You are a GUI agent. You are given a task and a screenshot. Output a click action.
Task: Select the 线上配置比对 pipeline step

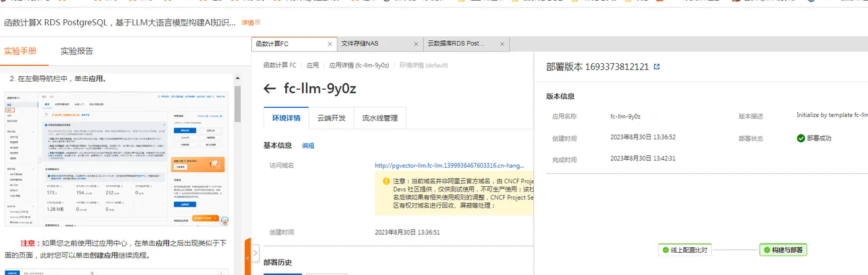[685, 250]
